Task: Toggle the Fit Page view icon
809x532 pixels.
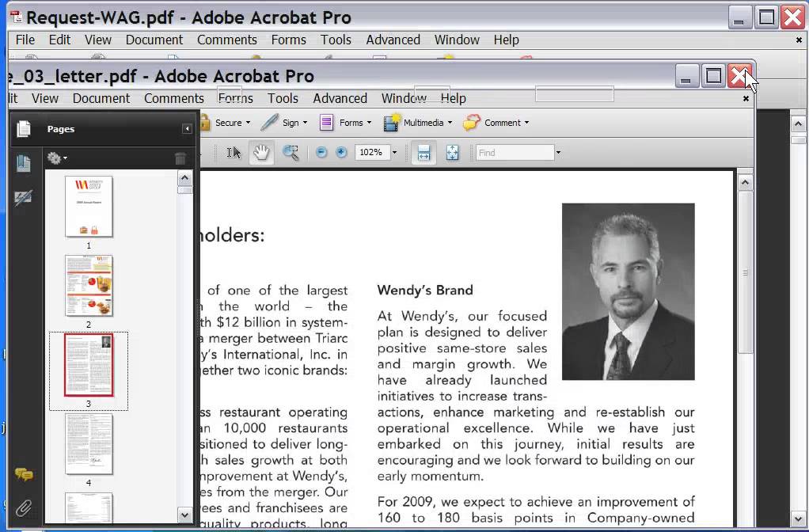Action: [452, 153]
